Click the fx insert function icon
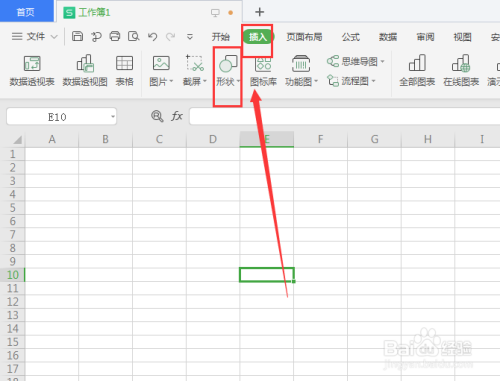 177,116
